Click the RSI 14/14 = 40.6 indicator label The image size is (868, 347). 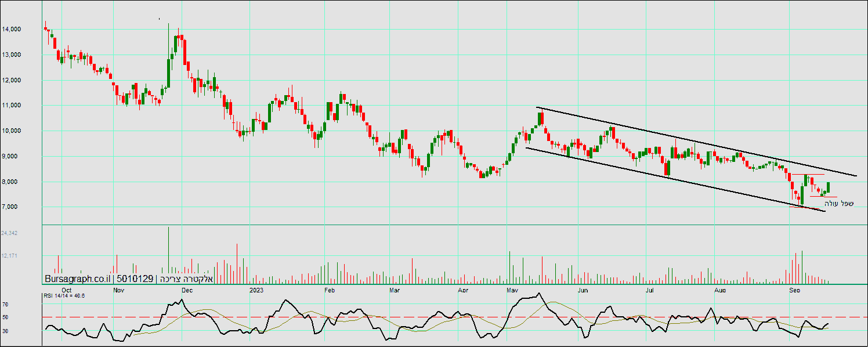(x=64, y=296)
